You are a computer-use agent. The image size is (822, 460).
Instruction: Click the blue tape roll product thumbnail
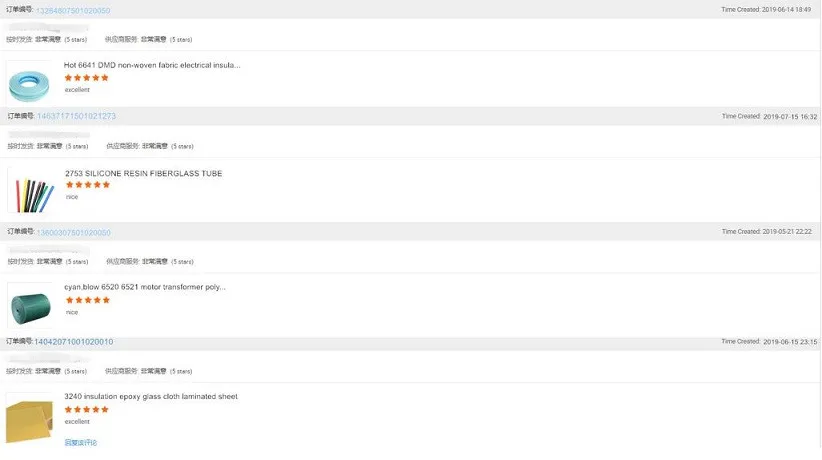[27, 81]
